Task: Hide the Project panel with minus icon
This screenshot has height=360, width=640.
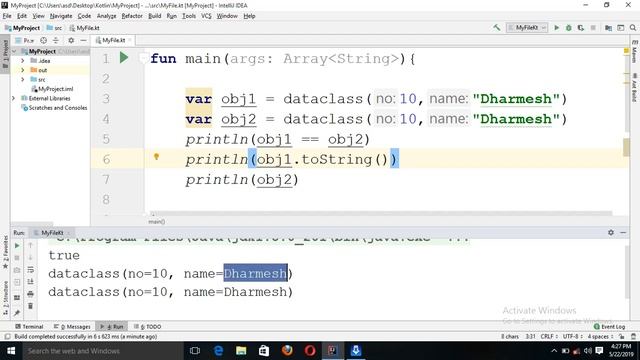Action: point(83,40)
